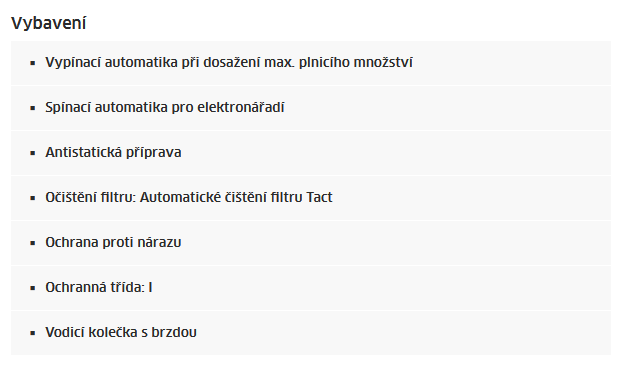Select the Spínací automatika pro elektronářadí item
618x373 pixels.
click(x=165, y=107)
